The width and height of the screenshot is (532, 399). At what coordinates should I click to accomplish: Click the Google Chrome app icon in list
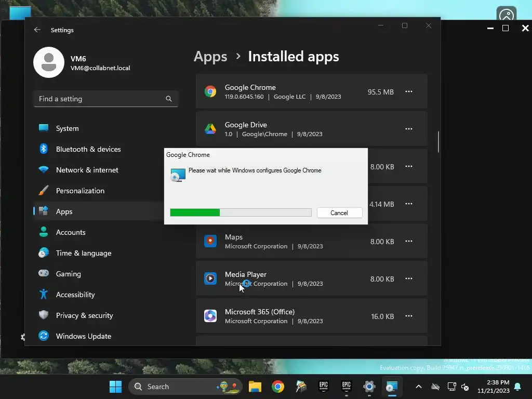[x=210, y=91]
